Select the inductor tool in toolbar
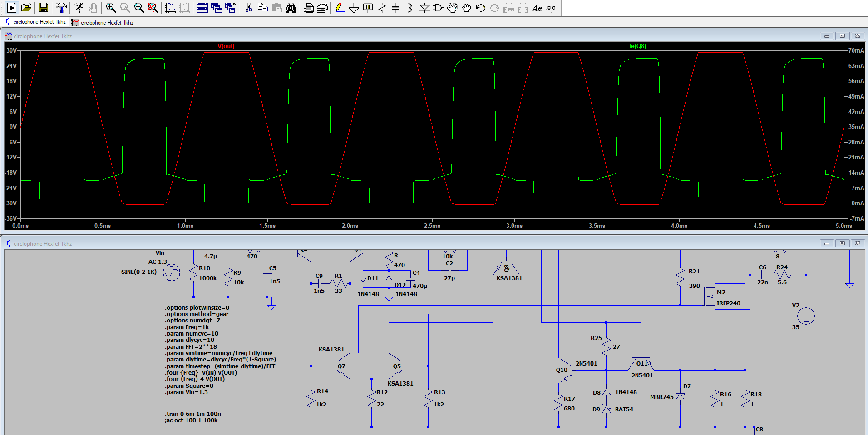 (410, 8)
